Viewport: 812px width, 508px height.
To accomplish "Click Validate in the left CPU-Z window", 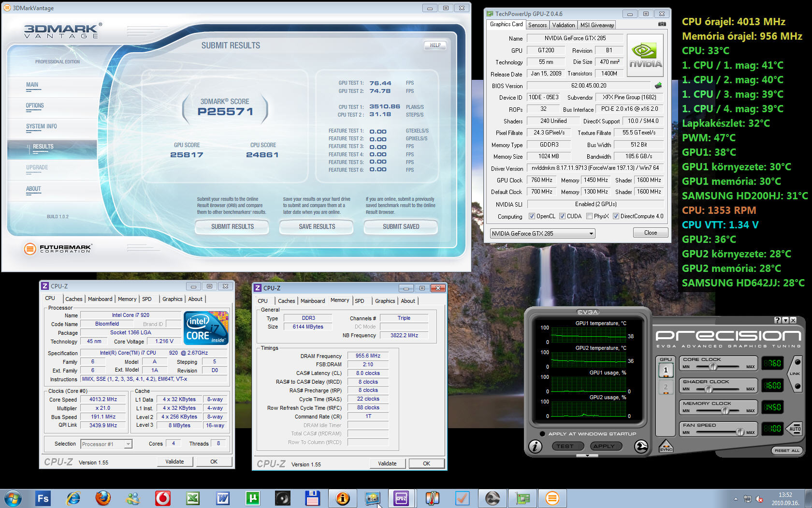I will pos(174,462).
